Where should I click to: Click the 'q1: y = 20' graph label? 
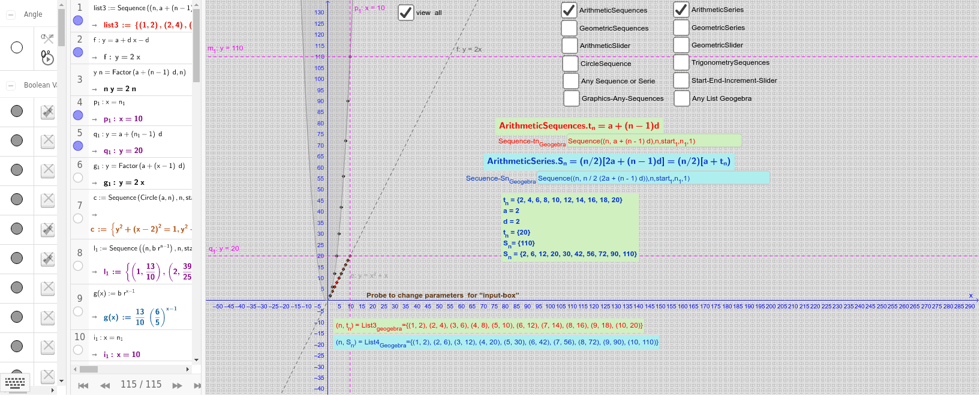(x=224, y=248)
